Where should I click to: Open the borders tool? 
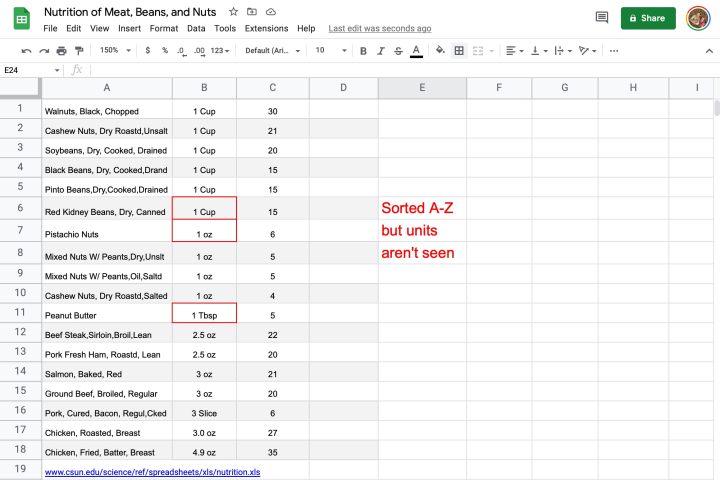click(x=459, y=51)
